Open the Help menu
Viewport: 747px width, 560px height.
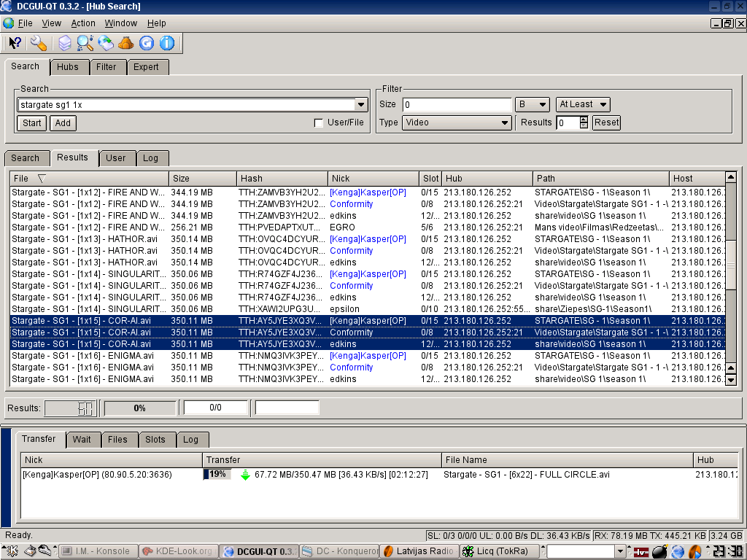tap(156, 23)
